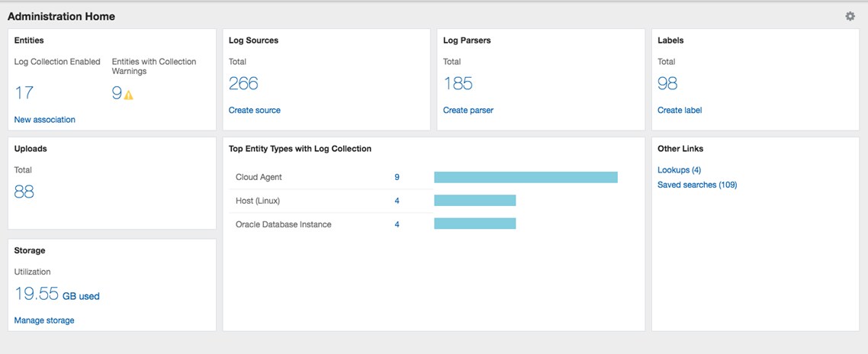Image resolution: width=868 pixels, height=354 pixels.
Task: Click the Host (Linux) count link
Action: (x=397, y=201)
